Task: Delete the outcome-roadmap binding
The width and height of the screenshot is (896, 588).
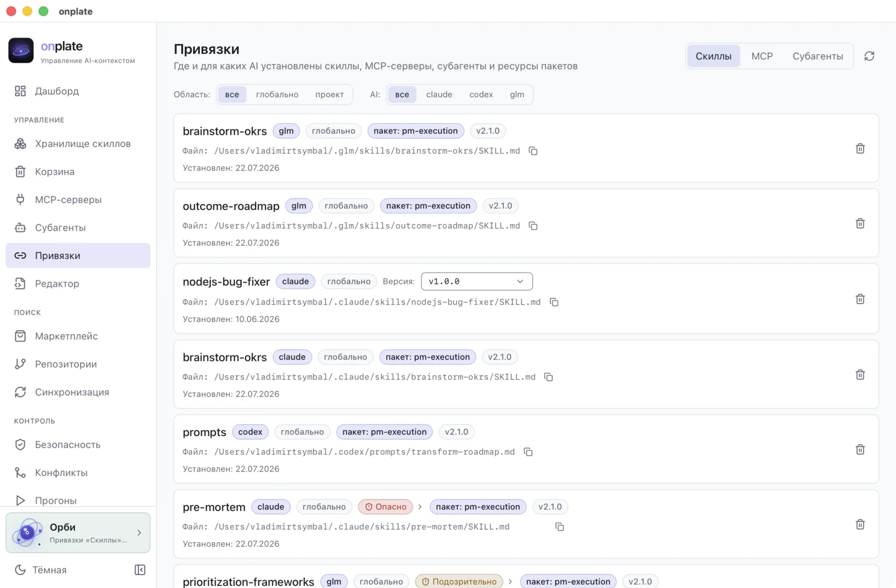Action: click(x=860, y=223)
